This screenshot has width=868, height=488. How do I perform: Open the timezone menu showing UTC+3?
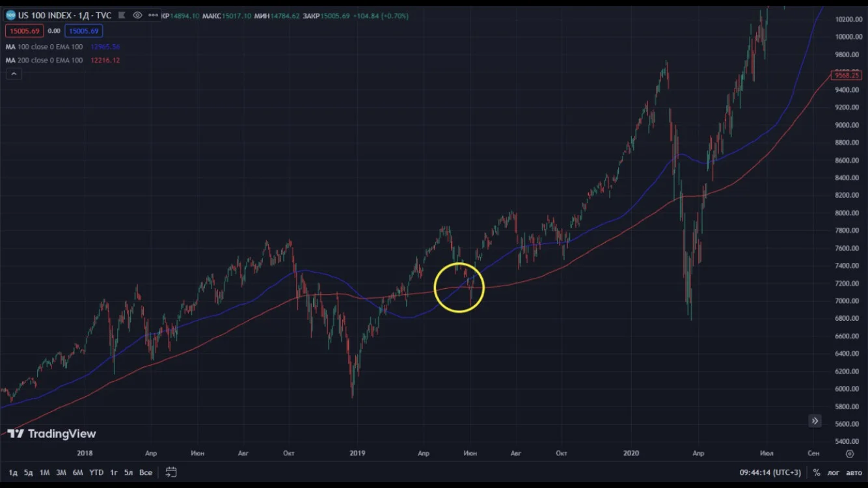(770, 472)
